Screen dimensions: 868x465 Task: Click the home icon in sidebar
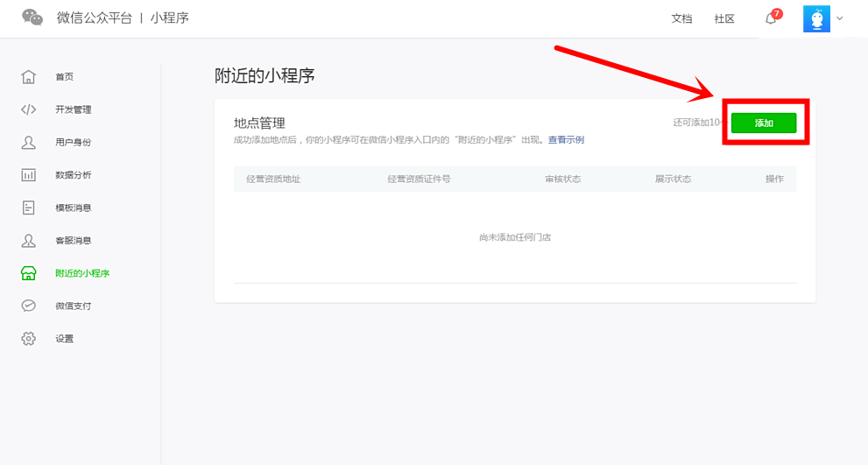29,77
